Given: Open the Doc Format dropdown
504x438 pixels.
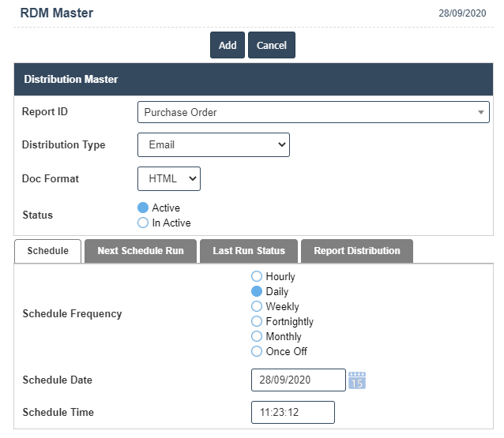Looking at the screenshot, I should click(x=169, y=179).
